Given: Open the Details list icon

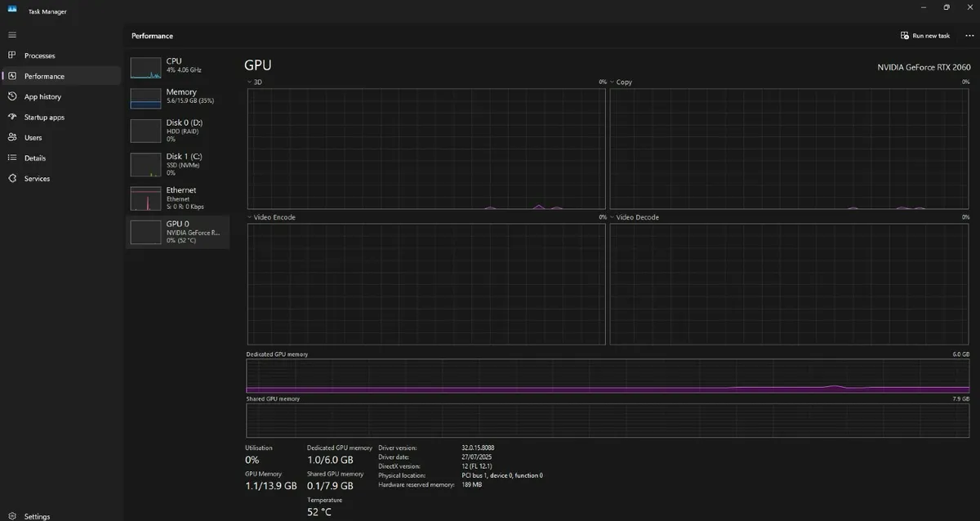Looking at the screenshot, I should 12,158.
